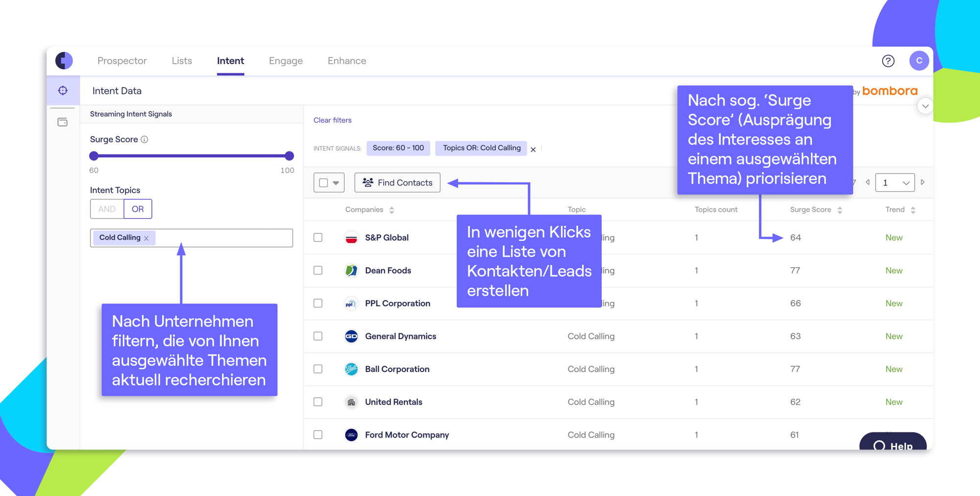The height and width of the screenshot is (496, 980).
Task: Check the PPL Corporation row checkbox
Action: click(x=318, y=303)
